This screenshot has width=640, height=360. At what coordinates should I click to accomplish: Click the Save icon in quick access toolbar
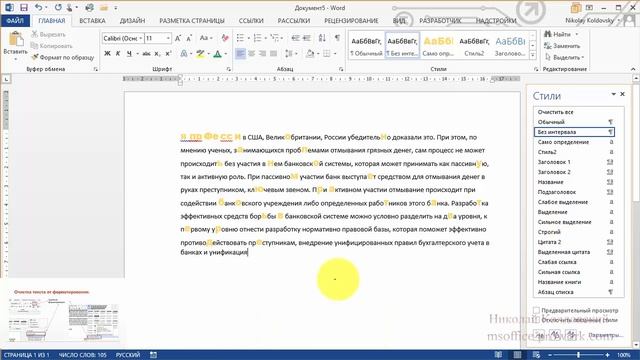[24, 7]
